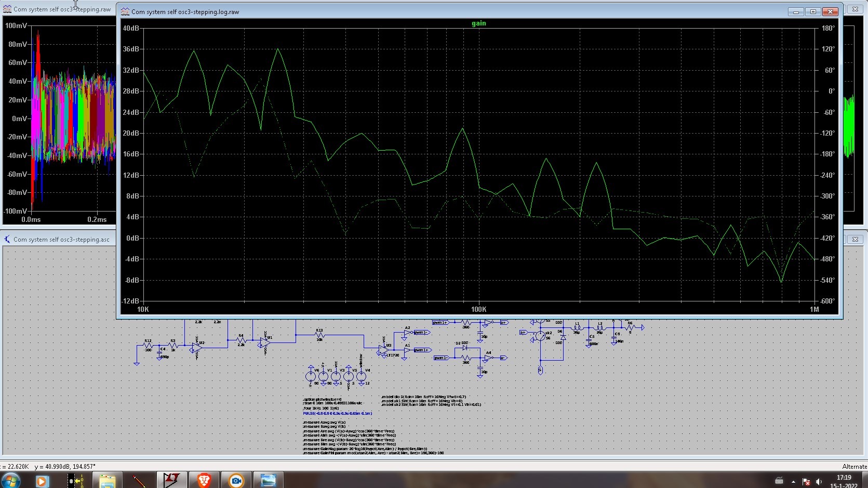This screenshot has width=868, height=488.
Task: Select voltage source V1
Action: pos(323,376)
